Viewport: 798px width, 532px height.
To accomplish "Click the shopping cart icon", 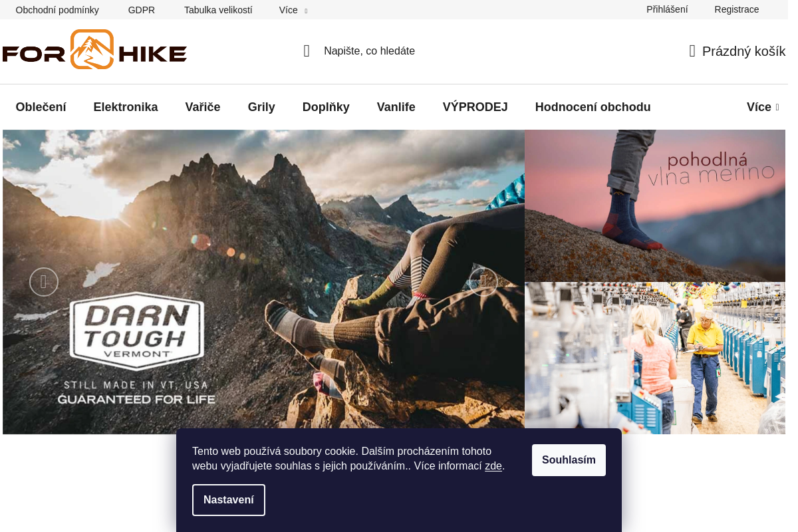I will (x=692, y=51).
